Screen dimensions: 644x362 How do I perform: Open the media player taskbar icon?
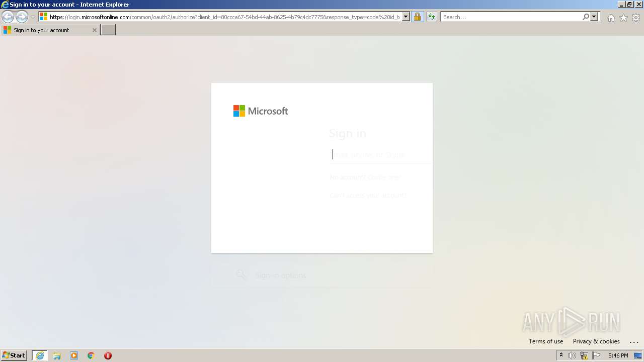(74, 355)
